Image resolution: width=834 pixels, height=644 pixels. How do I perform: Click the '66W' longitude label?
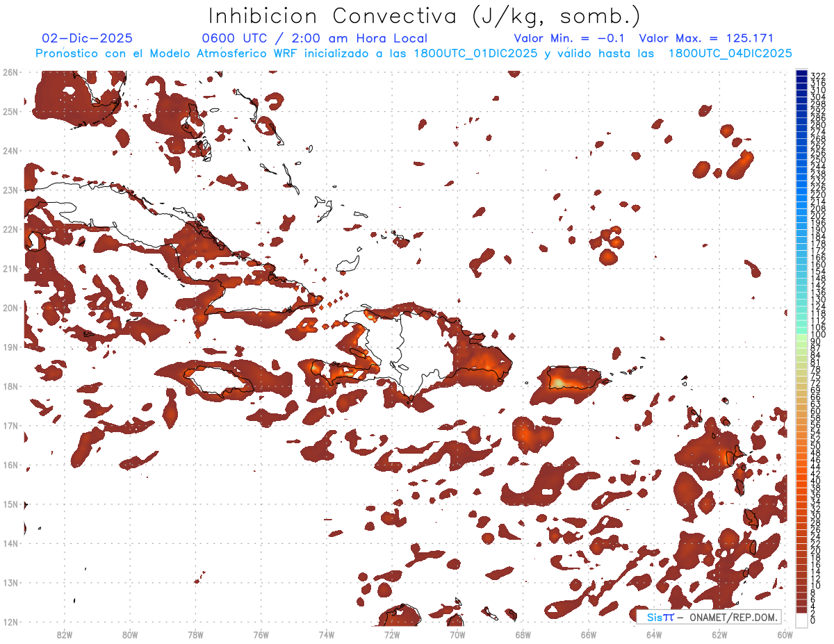click(588, 634)
